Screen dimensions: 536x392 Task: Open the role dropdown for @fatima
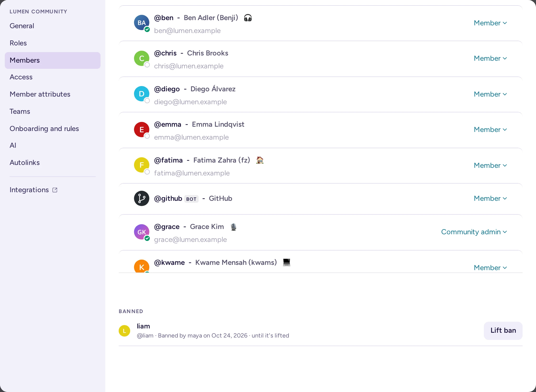click(x=491, y=165)
